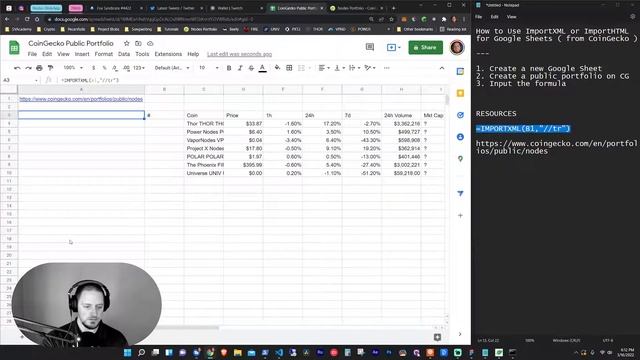This screenshot has width=640, height=360.
Task: Open Google Tasks side panel icon
Action: pos(460,115)
